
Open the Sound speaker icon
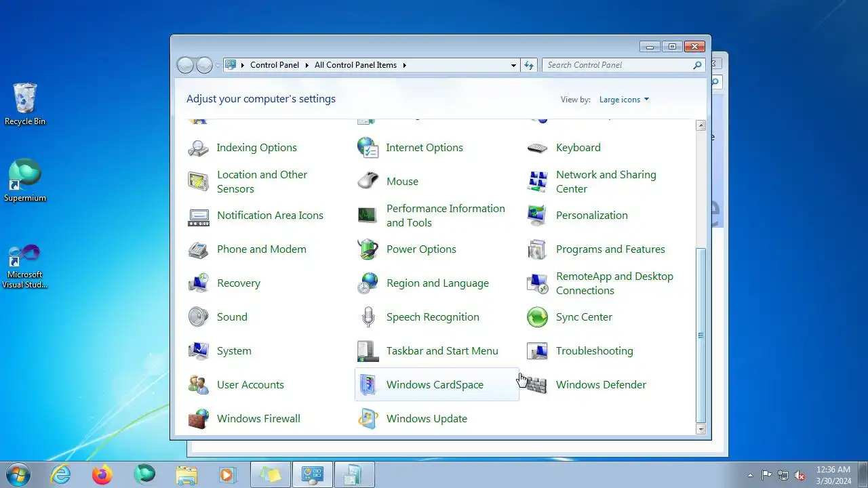coord(199,317)
